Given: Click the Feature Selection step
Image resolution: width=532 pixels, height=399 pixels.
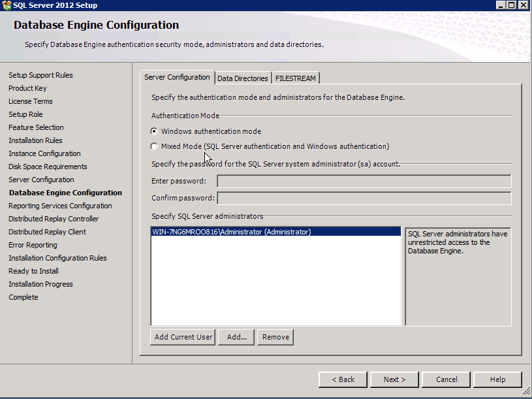Looking at the screenshot, I should pyautogui.click(x=36, y=127).
